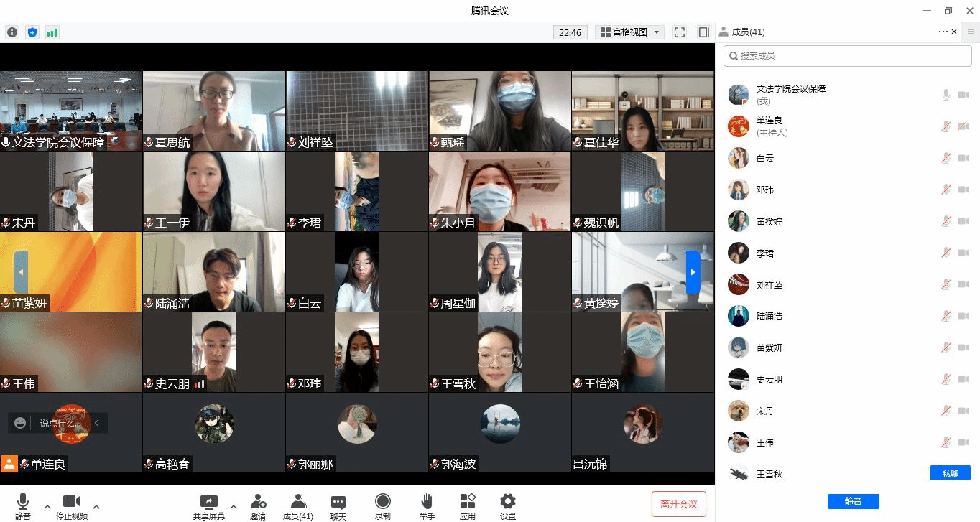Click the Leave Meeting (离开会议) button

coord(679,504)
